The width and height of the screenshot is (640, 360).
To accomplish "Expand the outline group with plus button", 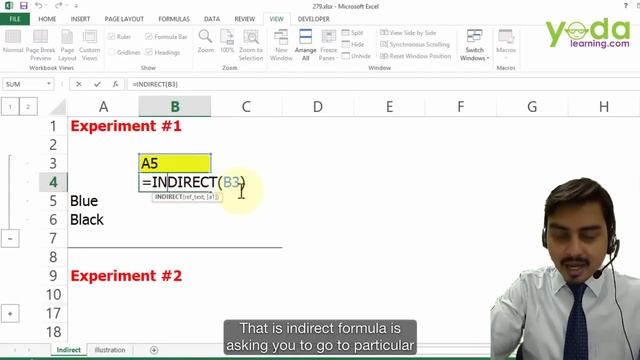I will point(10,313).
